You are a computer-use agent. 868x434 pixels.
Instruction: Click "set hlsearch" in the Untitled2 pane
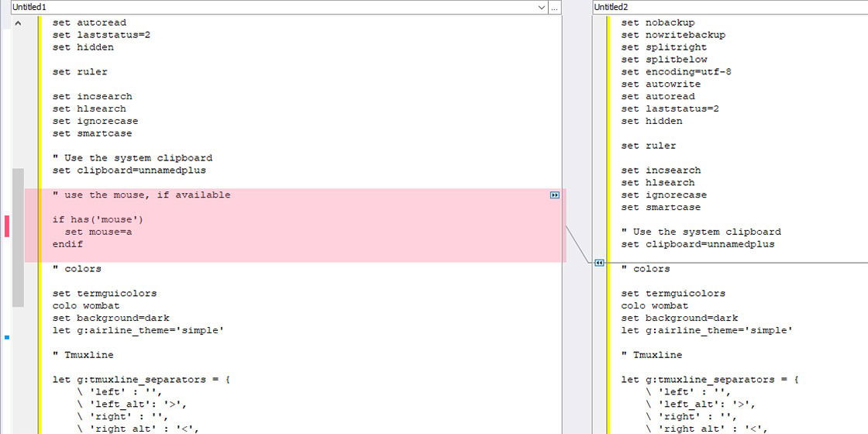658,183
